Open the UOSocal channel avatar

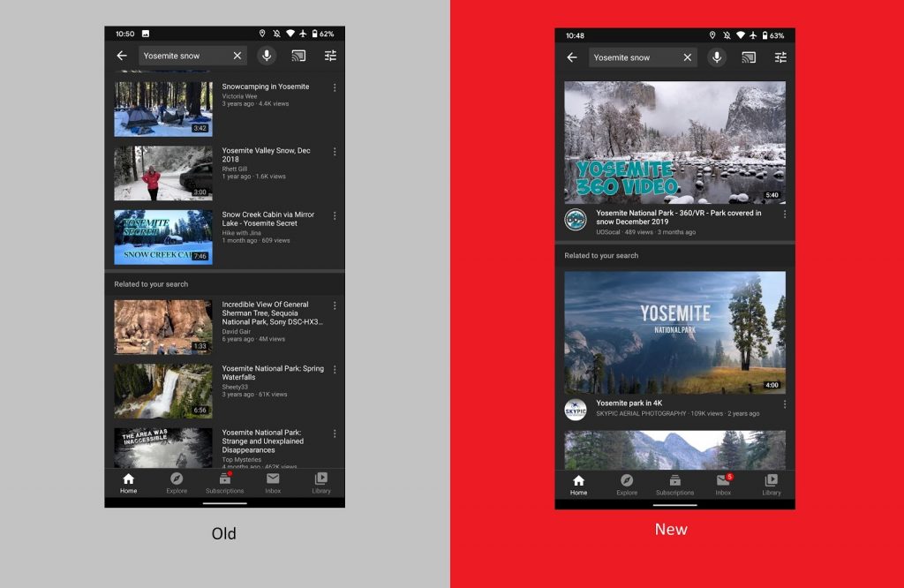(576, 220)
